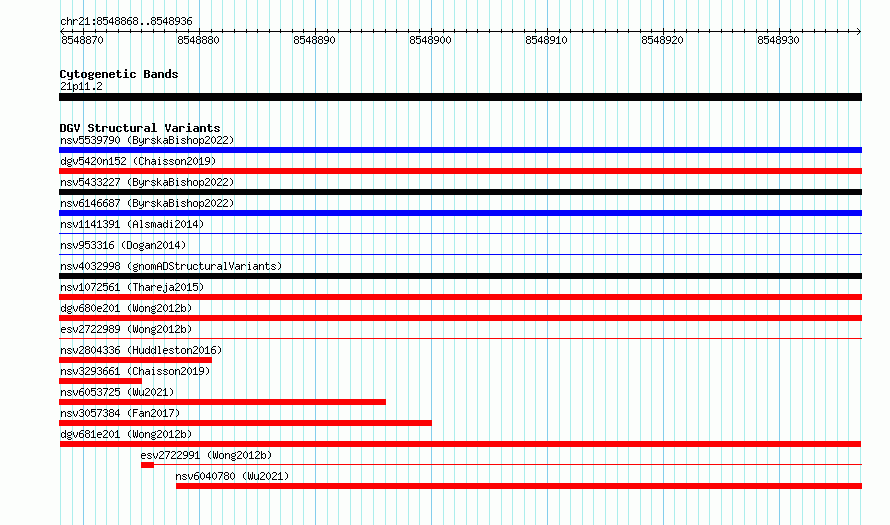Image resolution: width=890 pixels, height=525 pixels.
Task: Open variant nsv1141391 (Alsmadi2014) label
Action: [x=132, y=224]
